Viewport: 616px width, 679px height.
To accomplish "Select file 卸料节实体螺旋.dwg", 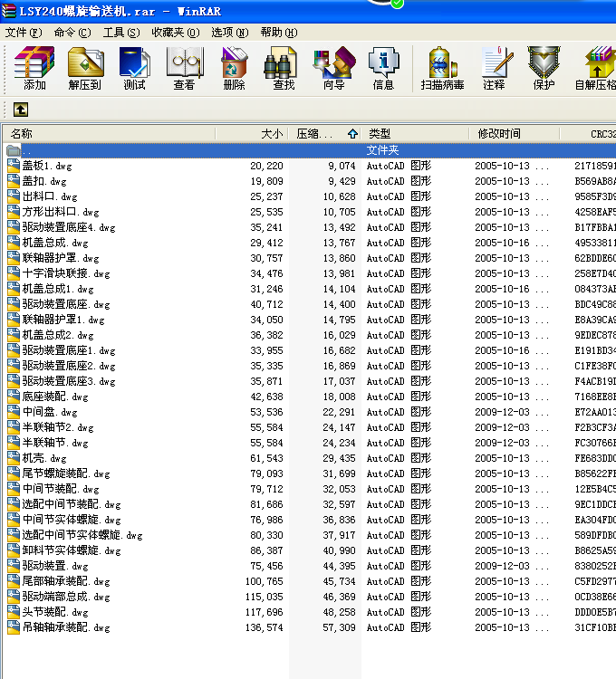I will 72,550.
